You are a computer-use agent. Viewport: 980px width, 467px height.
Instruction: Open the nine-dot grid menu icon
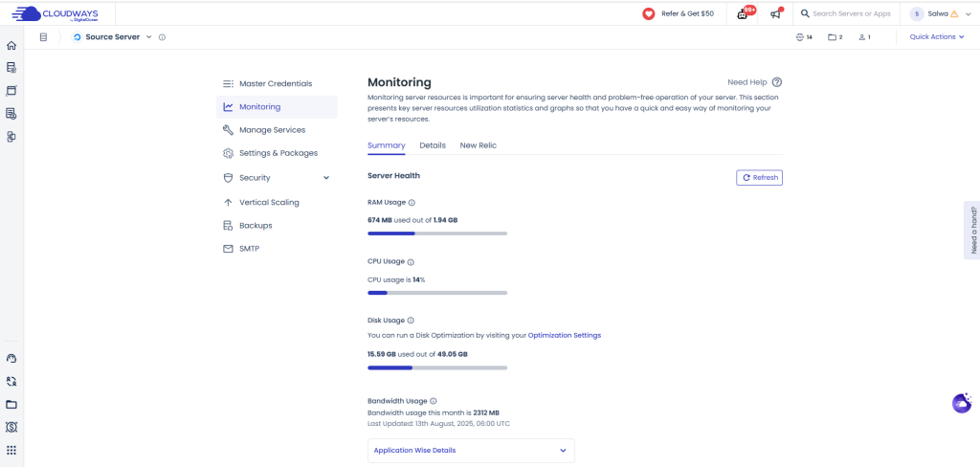pyautogui.click(x=11, y=450)
